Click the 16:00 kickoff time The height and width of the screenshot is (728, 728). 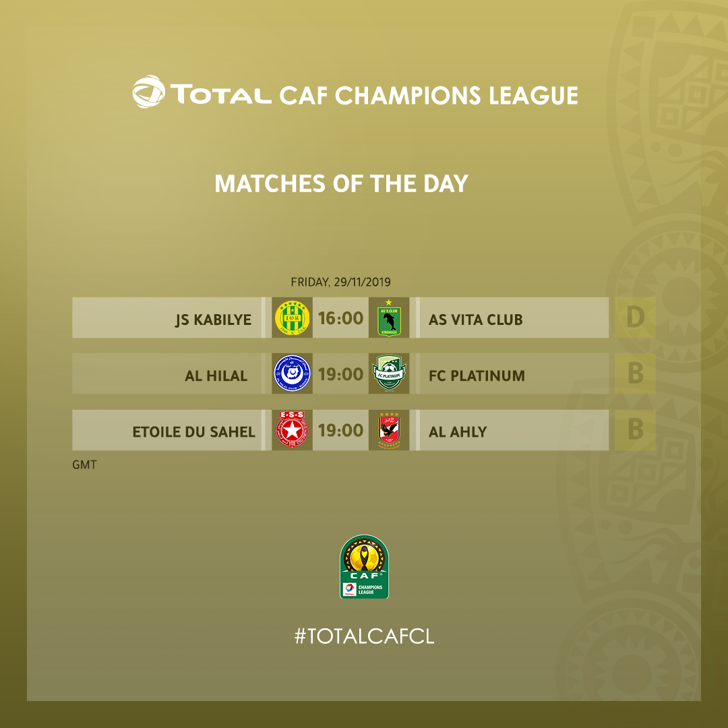(x=341, y=318)
